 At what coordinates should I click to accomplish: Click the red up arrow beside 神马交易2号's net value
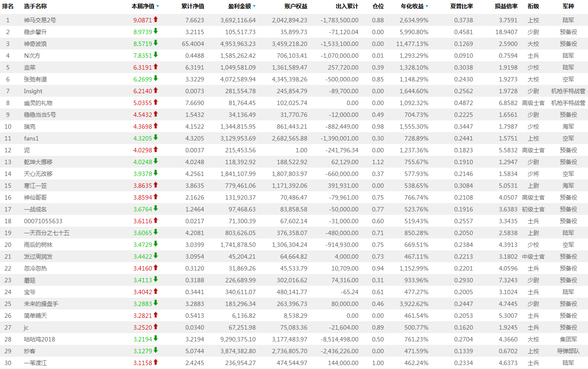tap(156, 19)
